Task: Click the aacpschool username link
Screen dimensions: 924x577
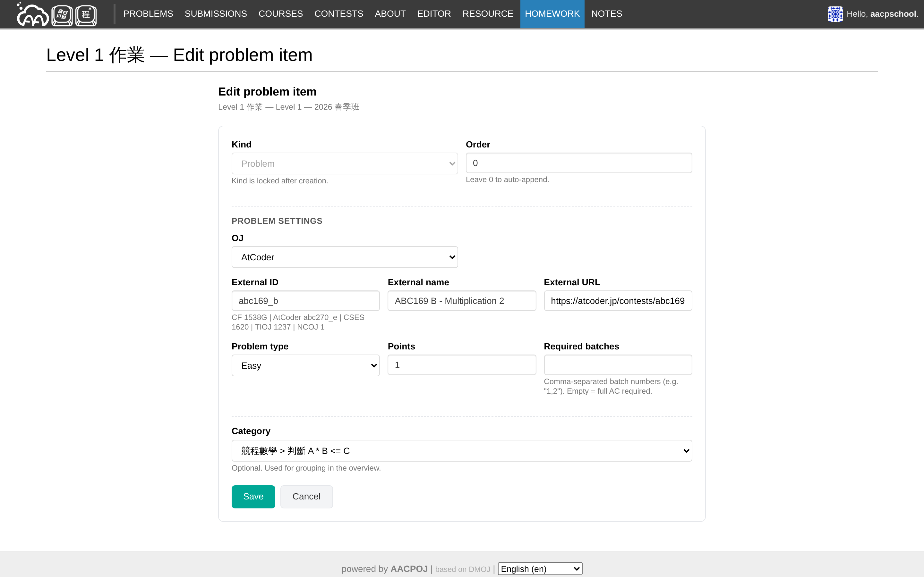Action: [x=893, y=14]
